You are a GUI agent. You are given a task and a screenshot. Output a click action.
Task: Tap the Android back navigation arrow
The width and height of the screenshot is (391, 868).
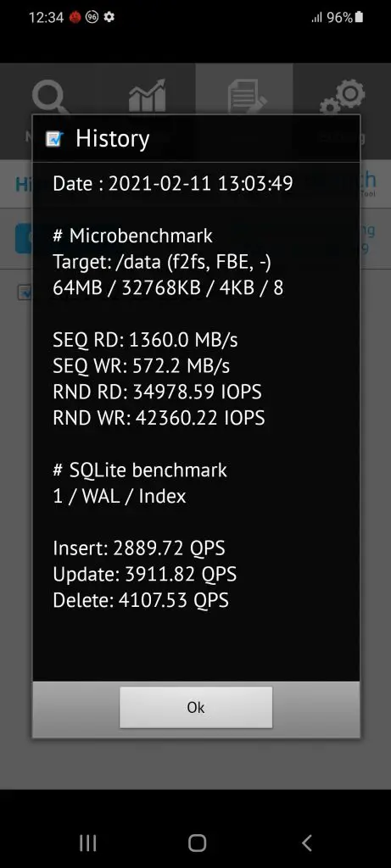point(306,843)
